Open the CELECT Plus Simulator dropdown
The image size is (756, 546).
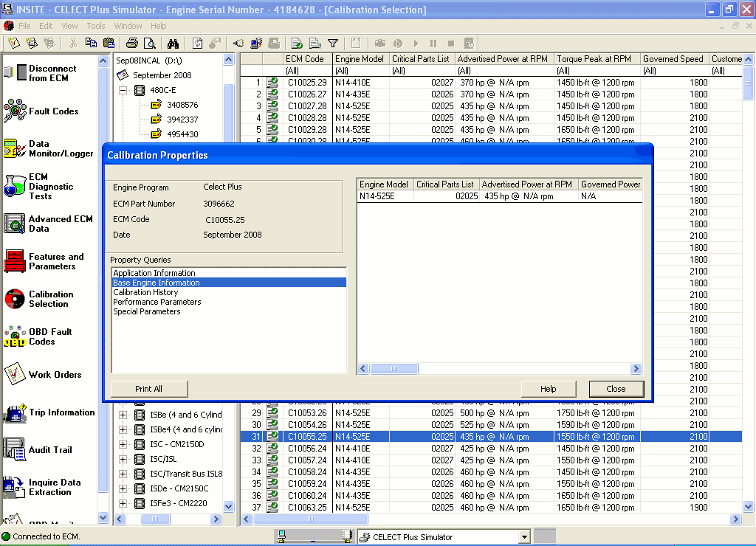525,537
